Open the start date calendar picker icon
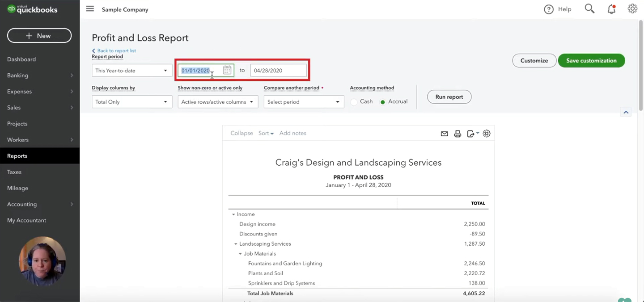The image size is (644, 302). click(x=227, y=70)
